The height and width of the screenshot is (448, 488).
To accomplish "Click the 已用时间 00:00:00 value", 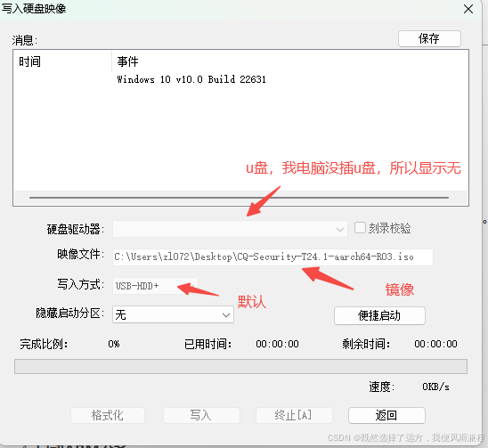I will click(x=277, y=344).
